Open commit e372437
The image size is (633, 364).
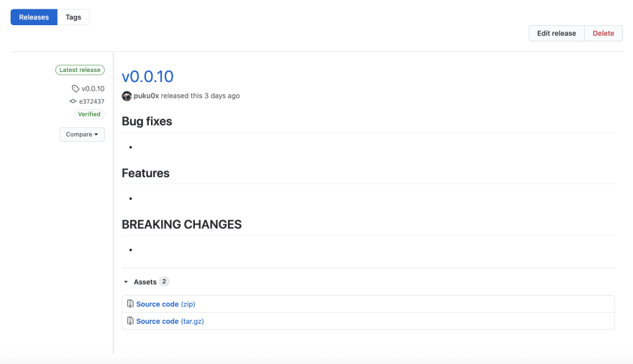(91, 101)
